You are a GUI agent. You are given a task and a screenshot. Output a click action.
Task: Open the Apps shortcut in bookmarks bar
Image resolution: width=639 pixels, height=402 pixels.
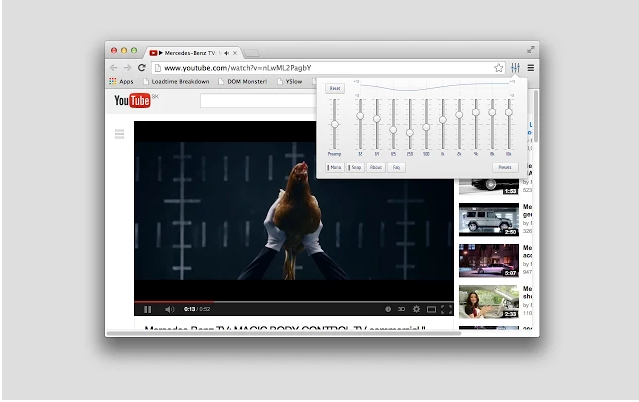click(121, 82)
